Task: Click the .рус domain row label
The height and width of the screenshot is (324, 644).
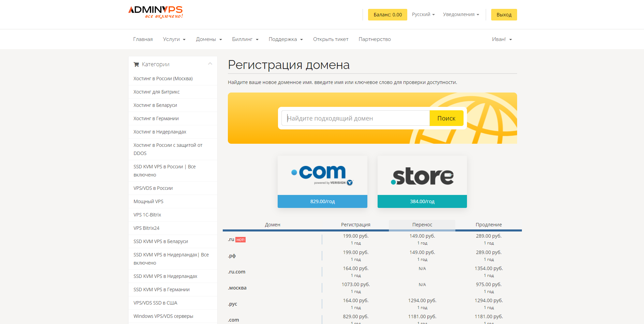Action: (x=232, y=304)
